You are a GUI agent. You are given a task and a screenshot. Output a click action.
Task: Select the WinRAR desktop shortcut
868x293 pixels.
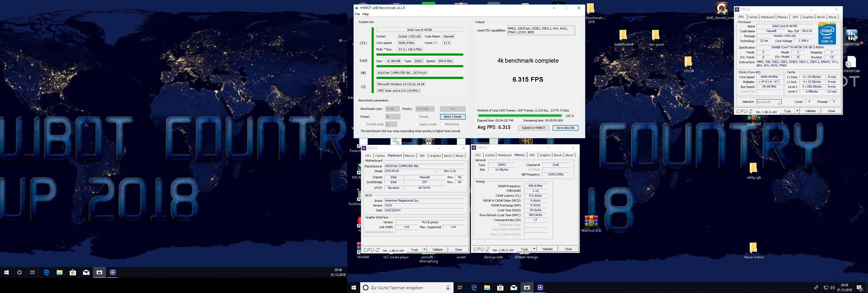[359, 248]
